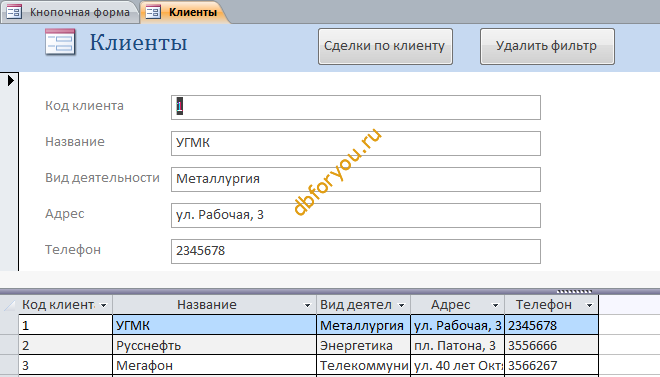Select the row header of record 3

pyautogui.click(x=9, y=365)
